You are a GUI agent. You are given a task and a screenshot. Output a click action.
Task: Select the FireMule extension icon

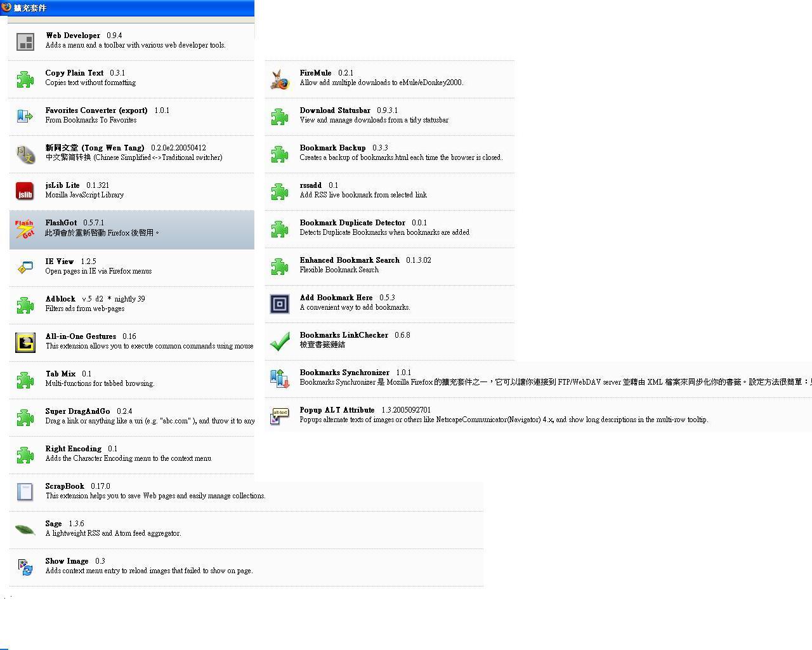280,79
